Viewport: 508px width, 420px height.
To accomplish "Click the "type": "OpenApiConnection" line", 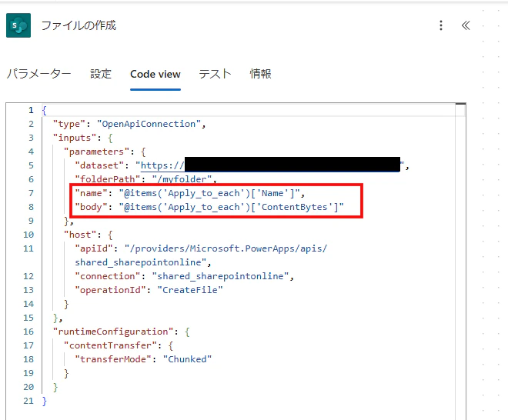I will tap(129, 124).
